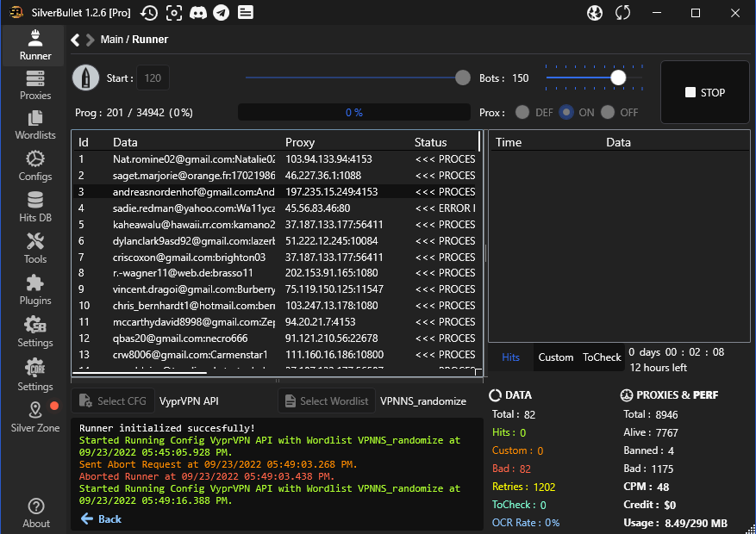
Task: Click the 0 % progress bar
Action: click(354, 113)
